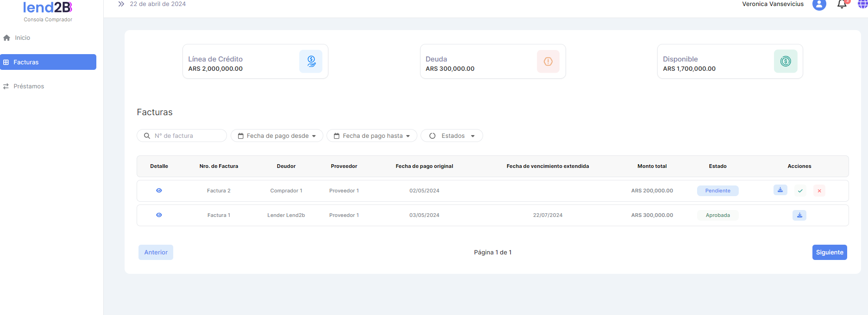Download the Factura 1 invoice file
Screen dimensions: 868x315
(799, 215)
